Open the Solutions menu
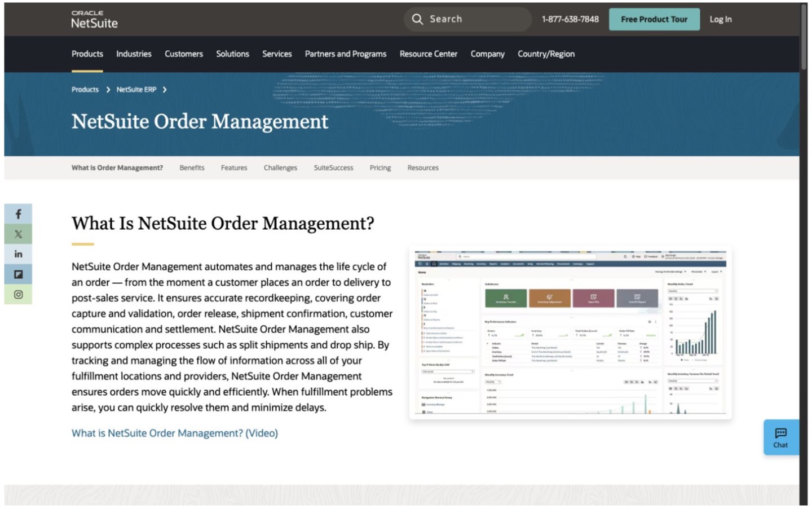812x508 pixels. [x=232, y=54]
